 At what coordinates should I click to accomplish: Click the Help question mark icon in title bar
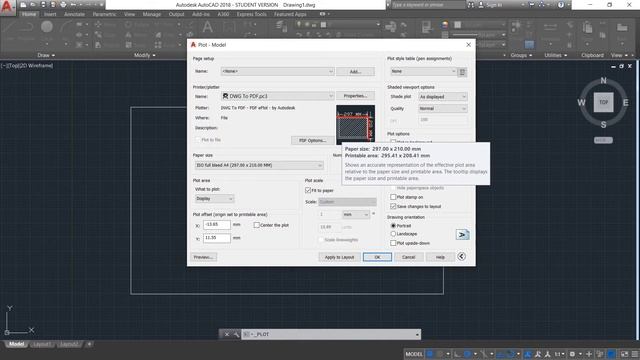pos(561,5)
